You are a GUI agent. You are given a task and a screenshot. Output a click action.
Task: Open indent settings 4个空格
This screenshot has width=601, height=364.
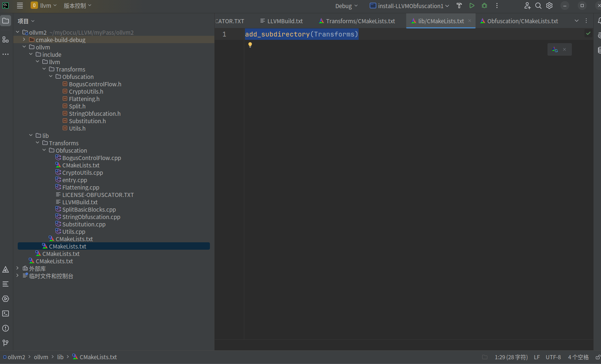578,357
